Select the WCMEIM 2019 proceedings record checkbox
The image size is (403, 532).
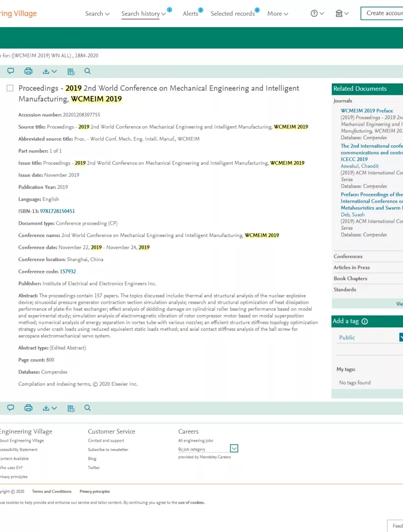tap(10, 88)
